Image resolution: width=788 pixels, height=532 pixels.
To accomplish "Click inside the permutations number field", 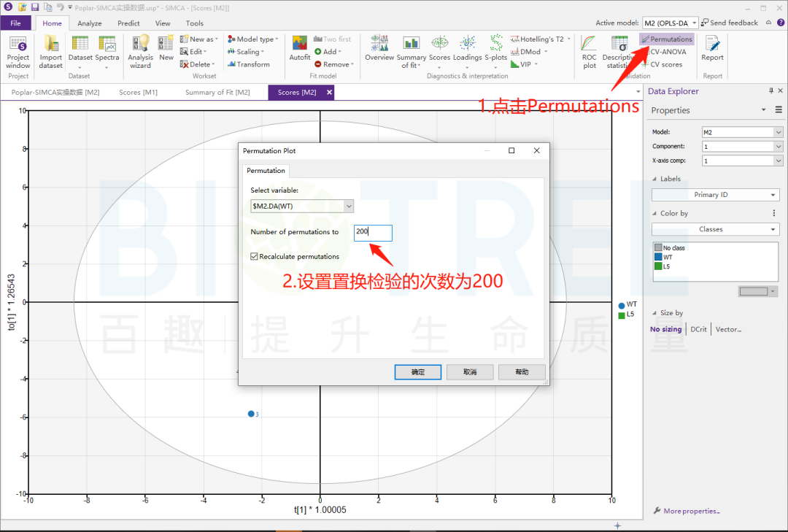I will click(372, 232).
